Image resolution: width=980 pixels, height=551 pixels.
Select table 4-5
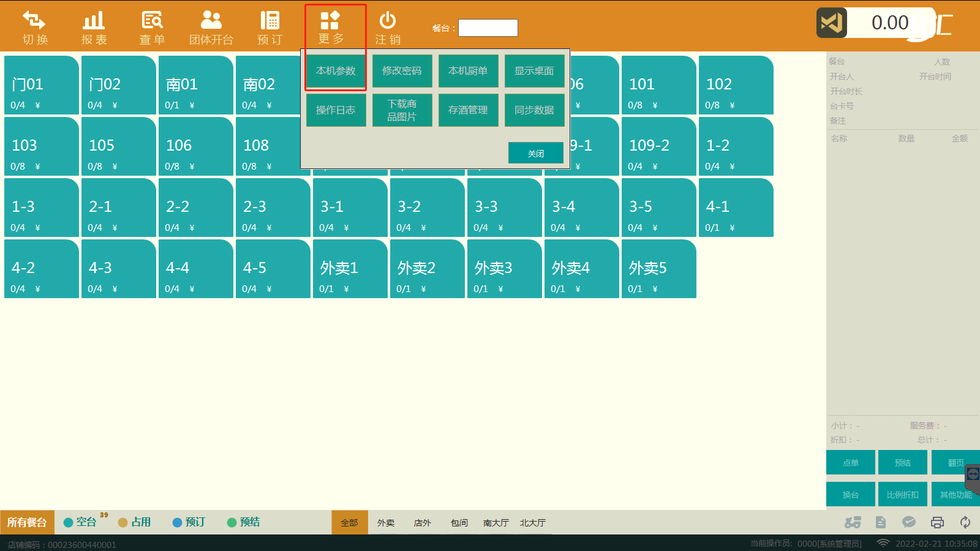click(x=273, y=269)
